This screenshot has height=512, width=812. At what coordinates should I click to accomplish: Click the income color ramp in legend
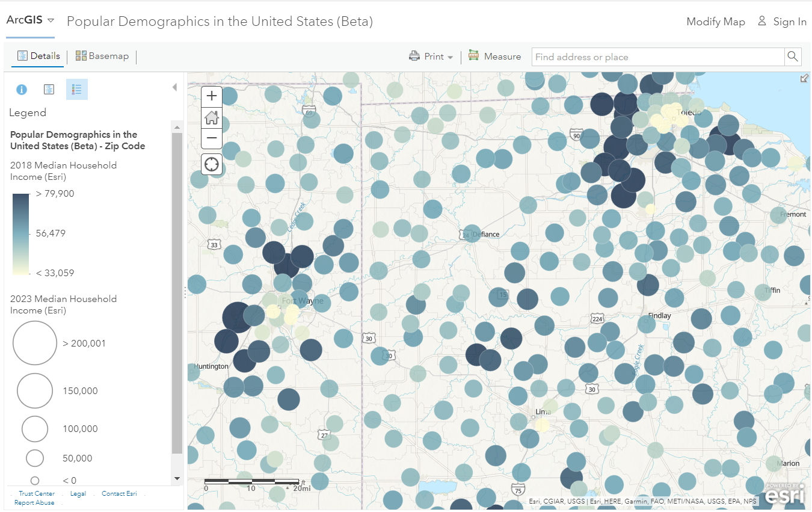[20, 233]
